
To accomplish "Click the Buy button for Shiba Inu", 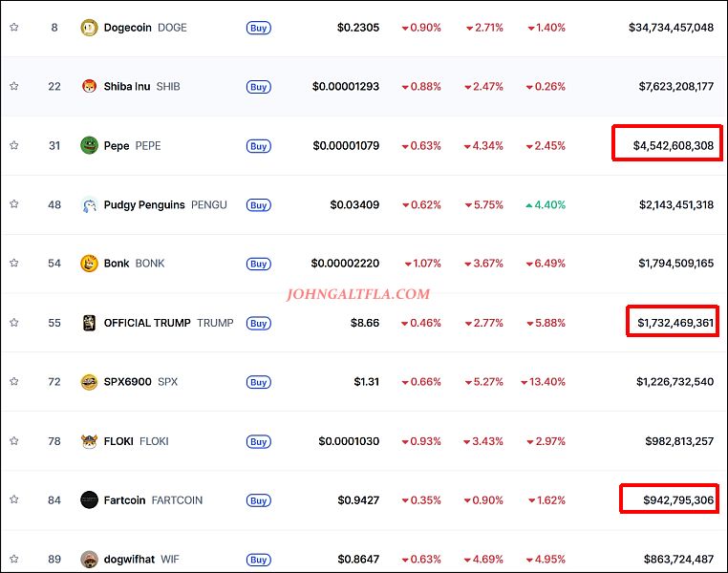I will coord(259,87).
